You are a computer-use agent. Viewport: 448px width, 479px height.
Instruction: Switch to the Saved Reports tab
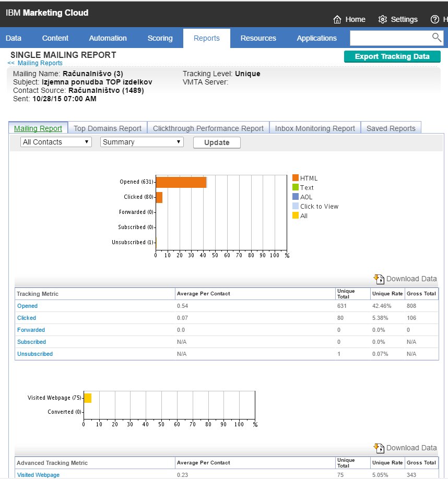pyautogui.click(x=391, y=128)
